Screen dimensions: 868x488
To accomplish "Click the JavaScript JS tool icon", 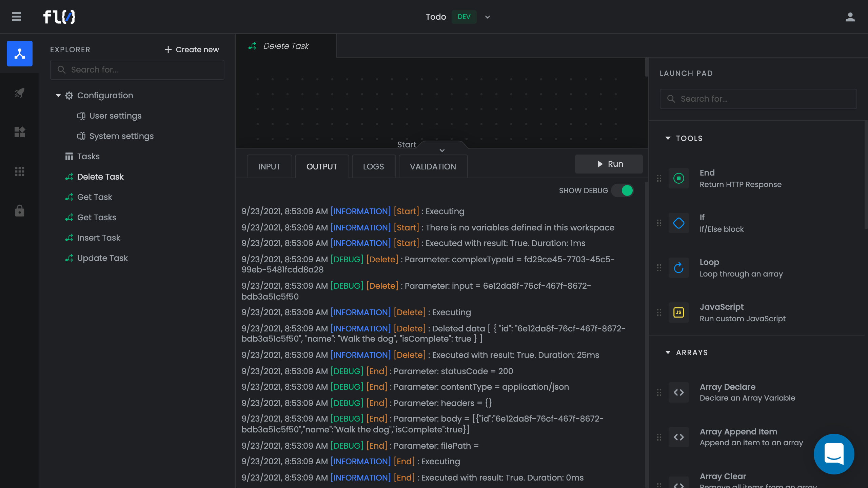I will tap(679, 312).
